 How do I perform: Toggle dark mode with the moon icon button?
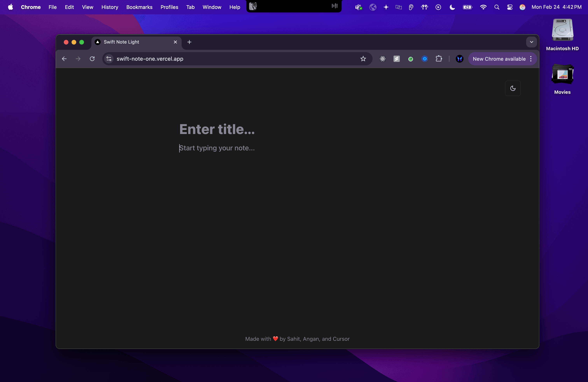(513, 88)
